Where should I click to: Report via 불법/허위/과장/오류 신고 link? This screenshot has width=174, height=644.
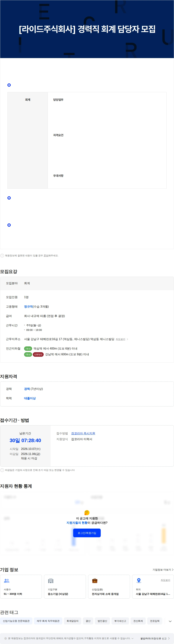pos(155,639)
